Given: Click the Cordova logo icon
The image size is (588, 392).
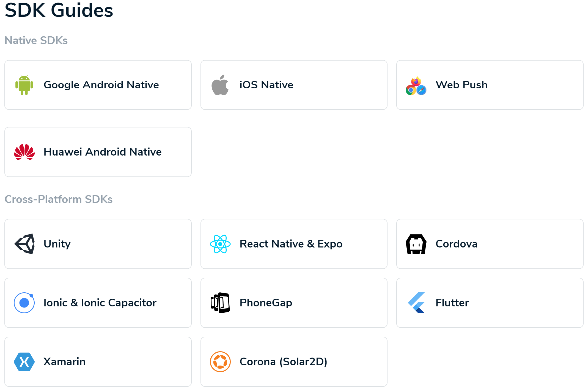Looking at the screenshot, I should click(x=416, y=244).
